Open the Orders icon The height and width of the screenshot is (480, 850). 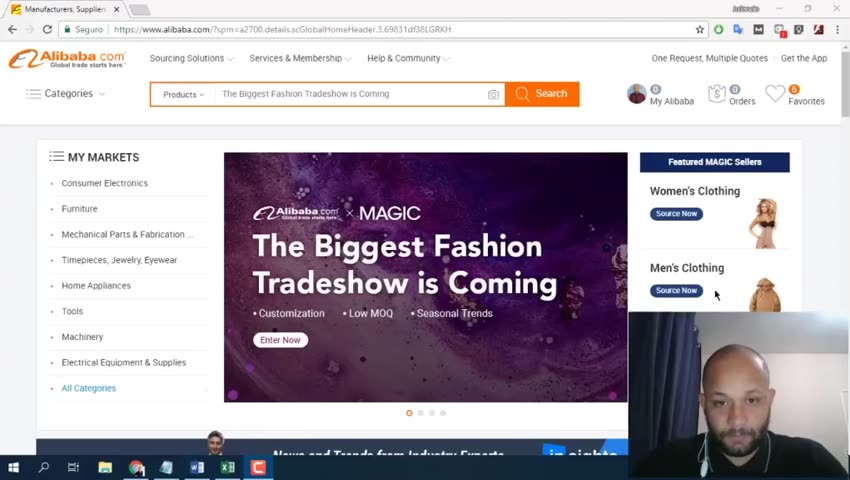(x=717, y=93)
